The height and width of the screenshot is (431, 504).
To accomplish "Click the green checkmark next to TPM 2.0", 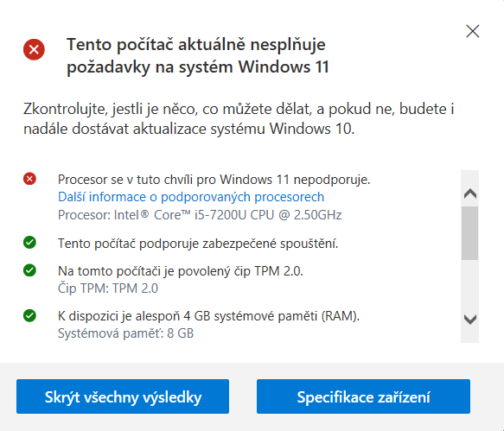I will pyautogui.click(x=29, y=270).
